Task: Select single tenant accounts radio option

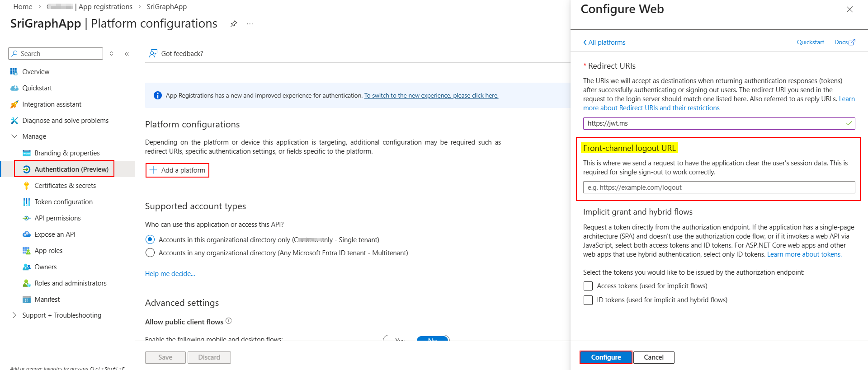Action: pos(150,240)
